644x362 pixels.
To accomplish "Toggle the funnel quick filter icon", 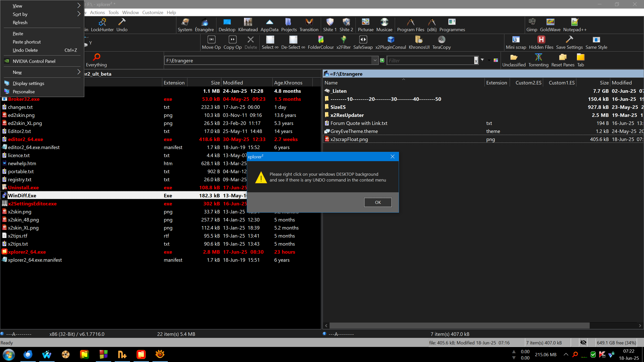I will tap(482, 60).
